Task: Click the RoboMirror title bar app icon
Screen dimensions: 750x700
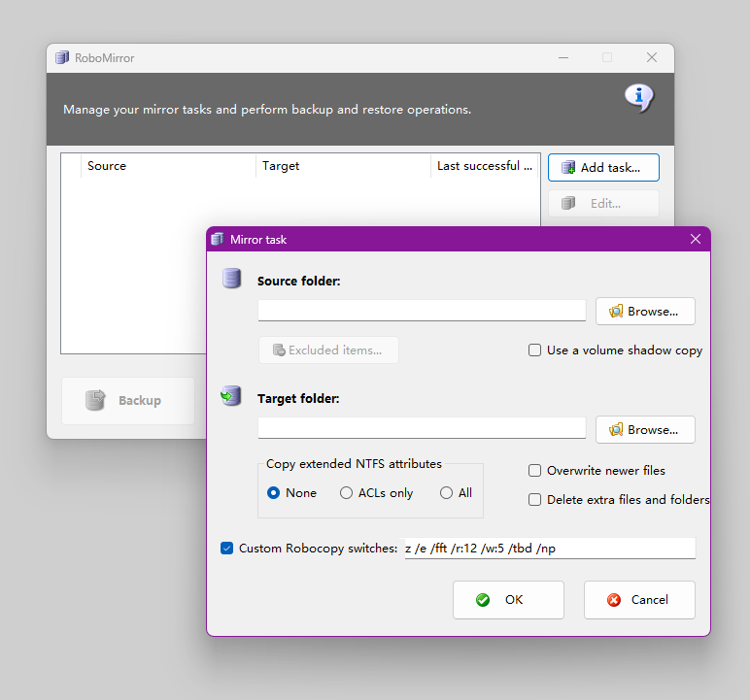Action: [62, 57]
